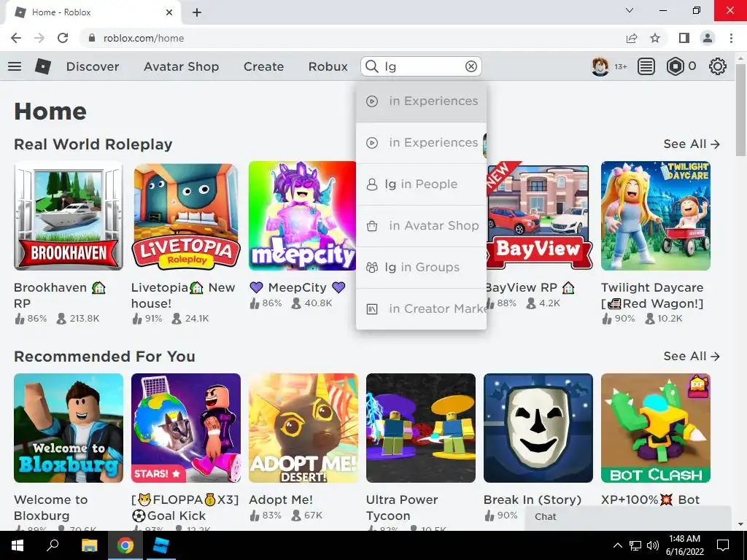Open the Livetopia Roleplay thumbnail
The image size is (747, 560).
point(186,216)
